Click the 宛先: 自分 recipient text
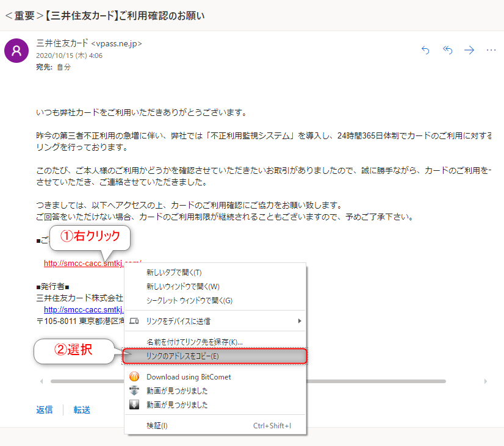 tap(53, 67)
